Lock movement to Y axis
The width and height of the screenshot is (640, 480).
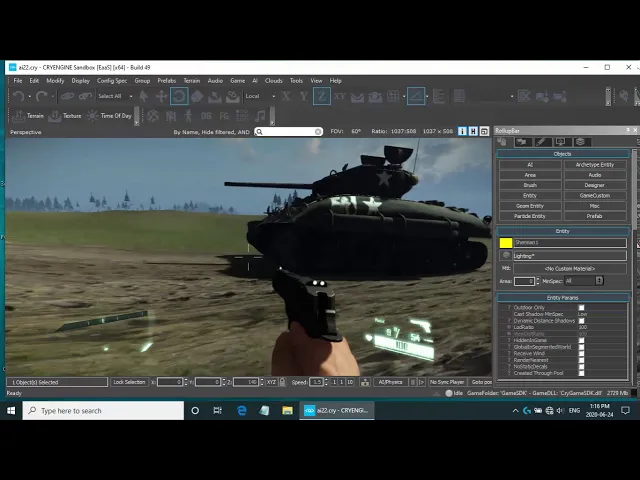click(304, 96)
